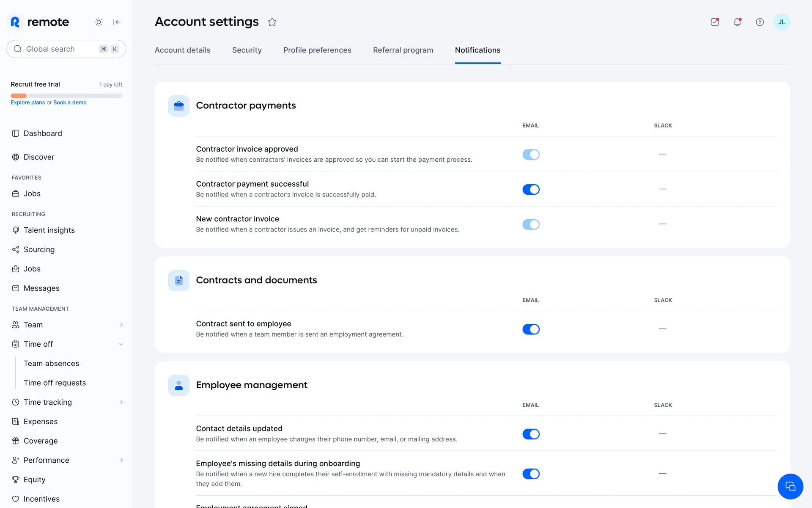Disable Contractor payment successful email toggle
812x508 pixels.
click(x=531, y=189)
